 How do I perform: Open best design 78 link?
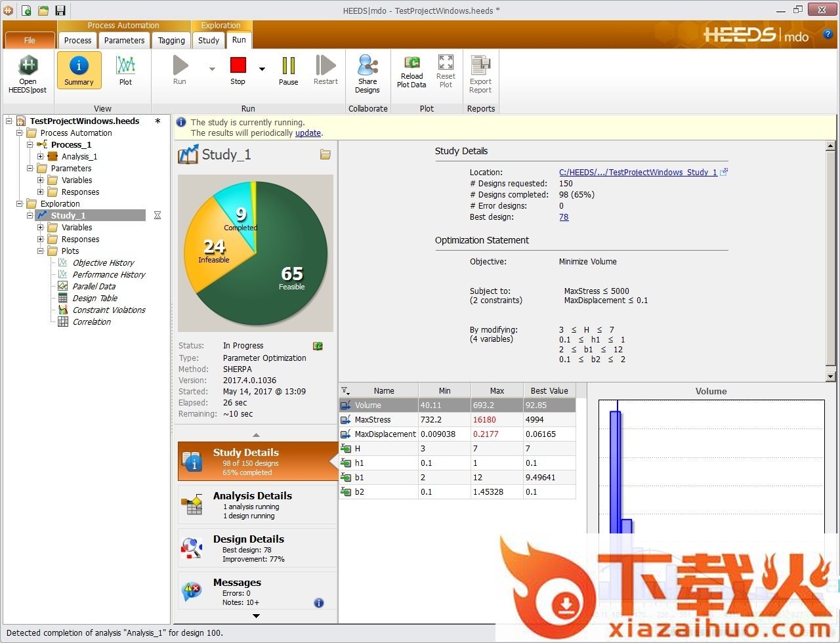pyautogui.click(x=564, y=217)
